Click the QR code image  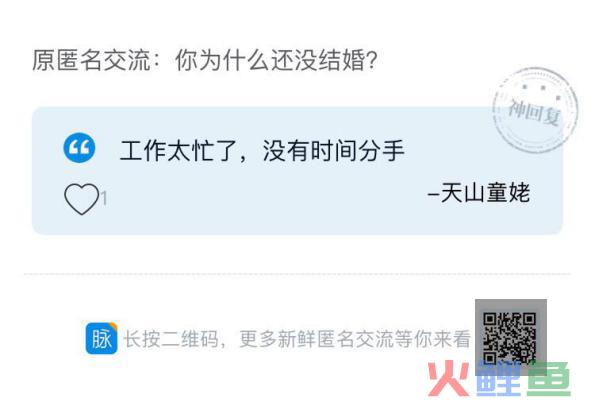[x=510, y=336]
